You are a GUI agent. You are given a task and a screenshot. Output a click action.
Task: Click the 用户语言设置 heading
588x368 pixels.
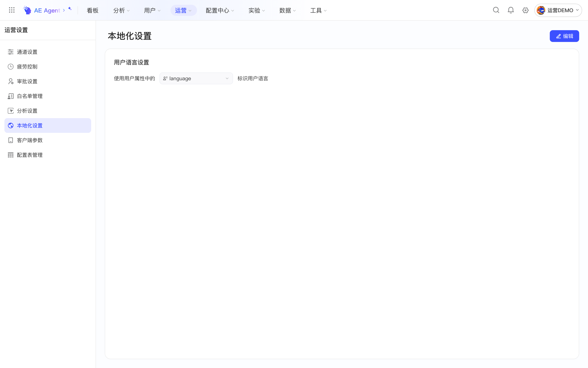131,63
